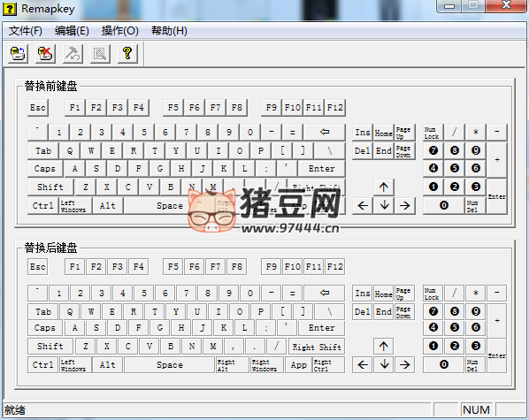Select Right Ctrl key in 替换后键盘
This screenshot has width=529, height=420.
coord(329,365)
